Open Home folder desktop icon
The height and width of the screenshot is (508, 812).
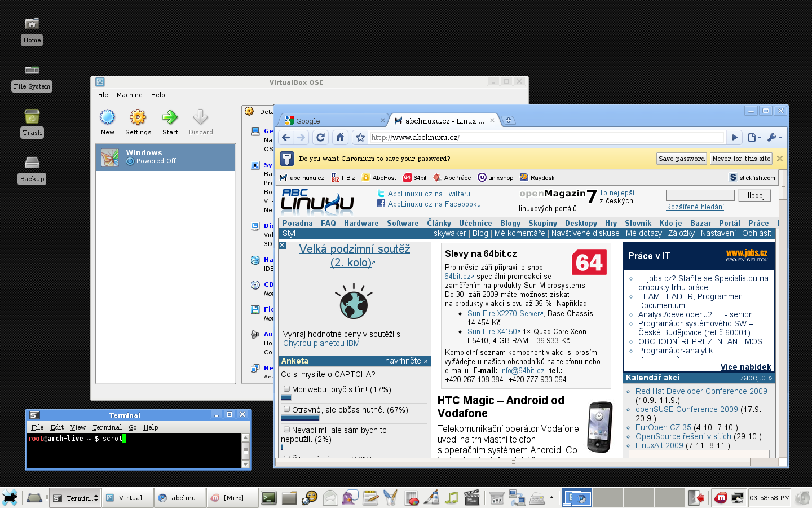32,24
